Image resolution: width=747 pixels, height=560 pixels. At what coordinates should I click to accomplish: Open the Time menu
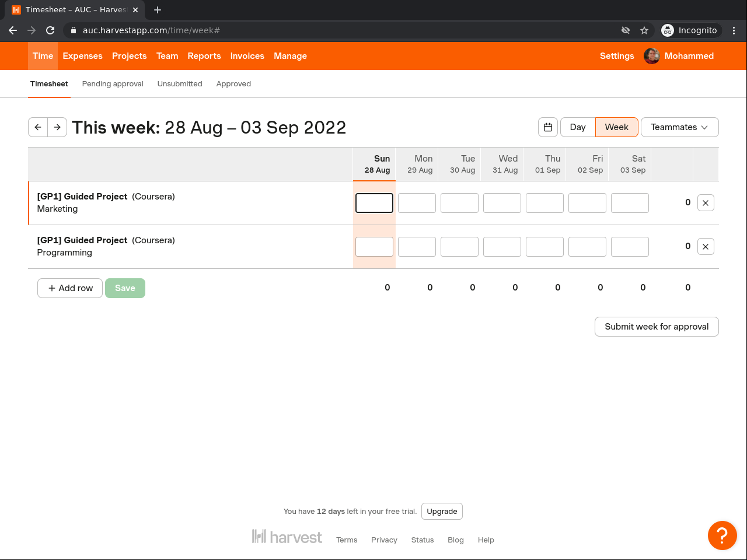coord(43,56)
